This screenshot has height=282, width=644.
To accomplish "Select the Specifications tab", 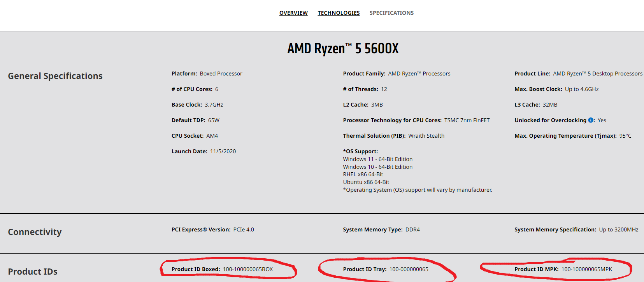I will 391,13.
